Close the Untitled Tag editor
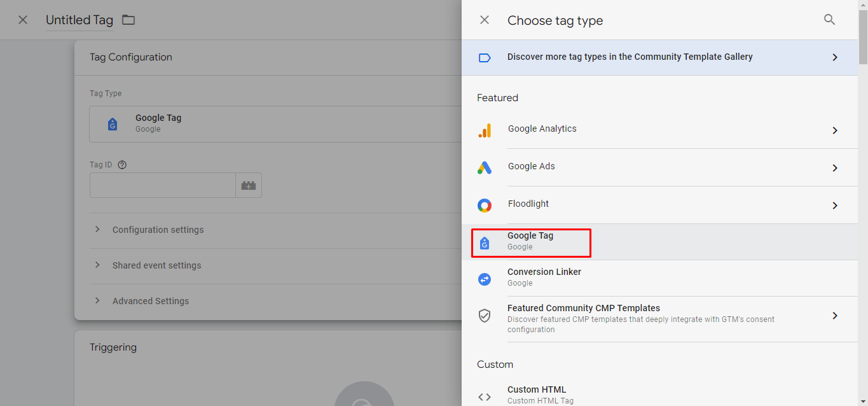Screen dimensions: 868x406 23,20
